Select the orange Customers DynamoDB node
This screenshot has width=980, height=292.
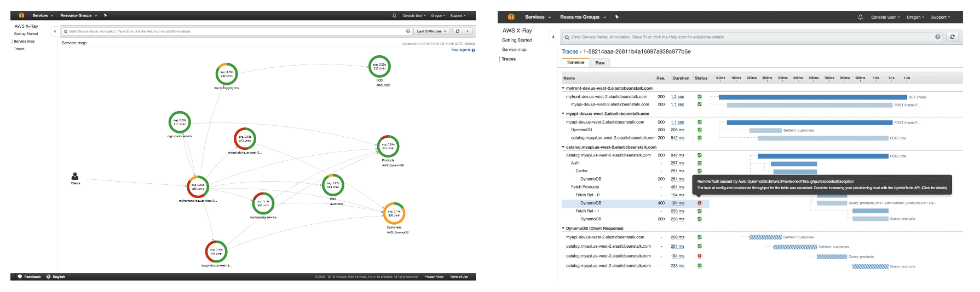point(394,213)
